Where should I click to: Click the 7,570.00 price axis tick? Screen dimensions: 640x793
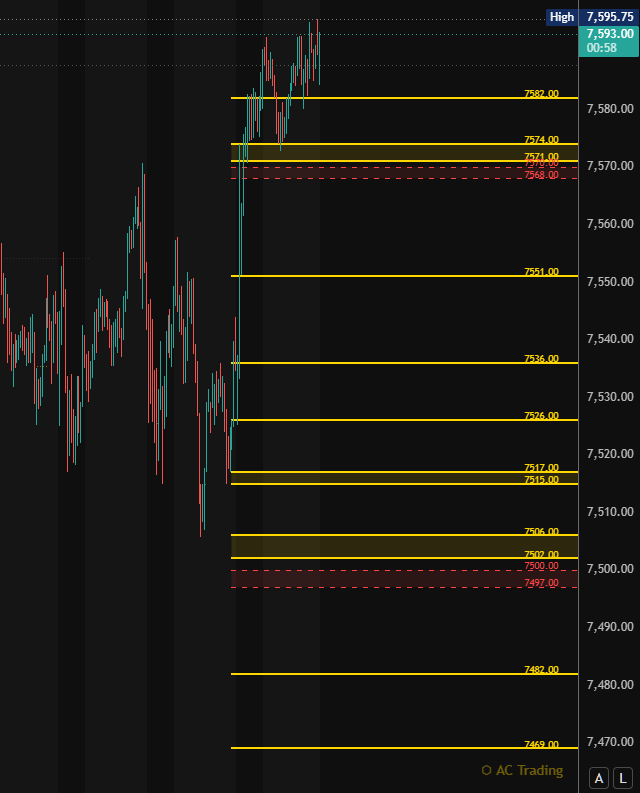click(x=610, y=166)
